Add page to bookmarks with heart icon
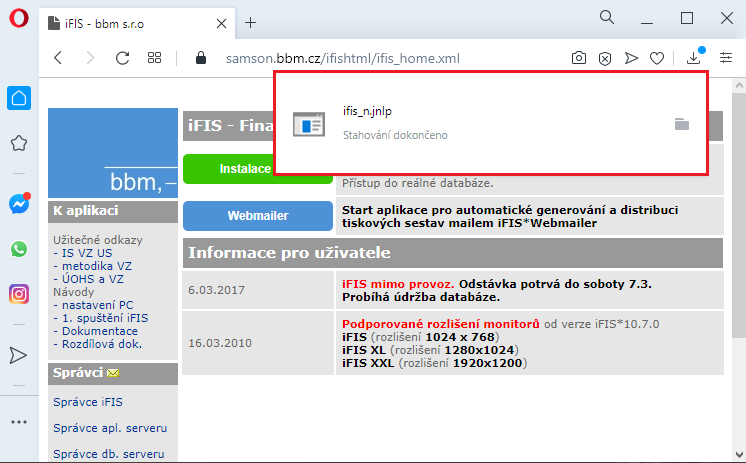746x463 pixels. 657,59
